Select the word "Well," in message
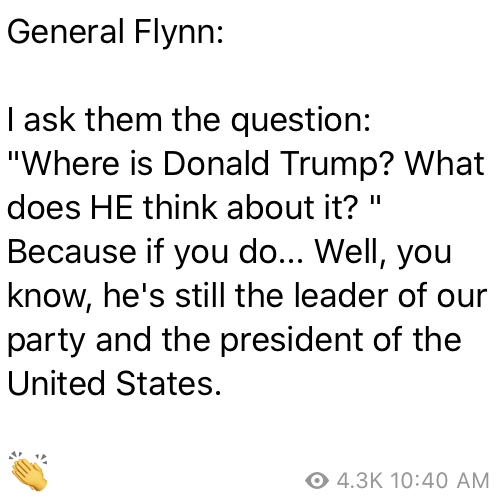Image resolution: width=503 pixels, height=499 pixels. point(351,252)
